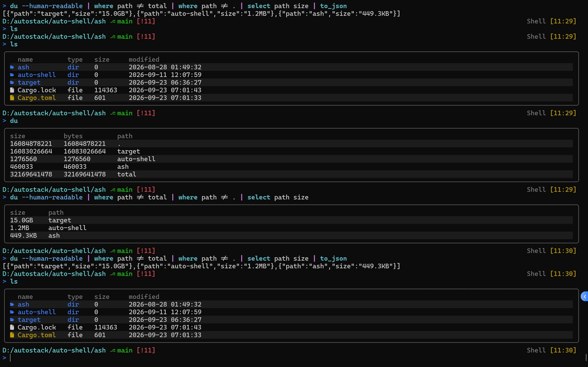Click the yellow Cargo.toml icon in the second ls listing
588x367 pixels.
pos(12,335)
